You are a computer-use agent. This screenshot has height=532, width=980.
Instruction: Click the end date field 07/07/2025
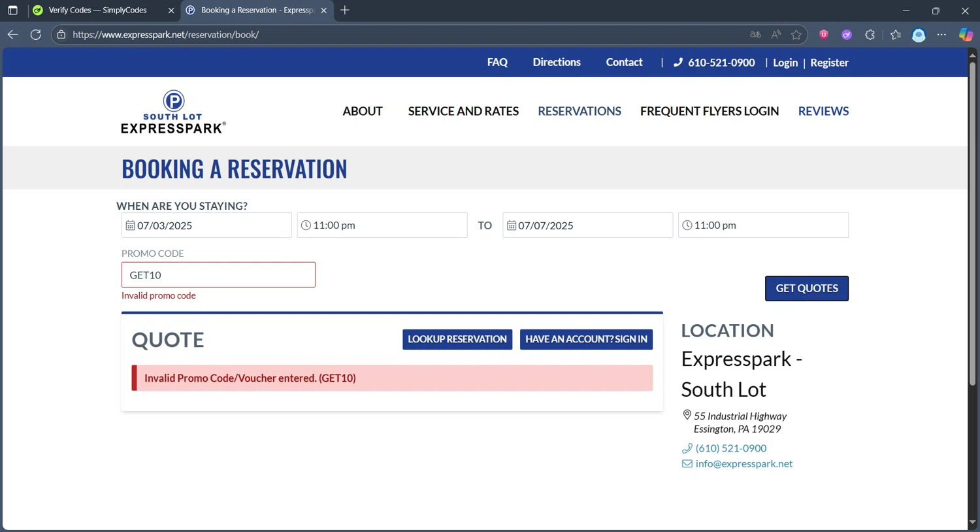587,225
